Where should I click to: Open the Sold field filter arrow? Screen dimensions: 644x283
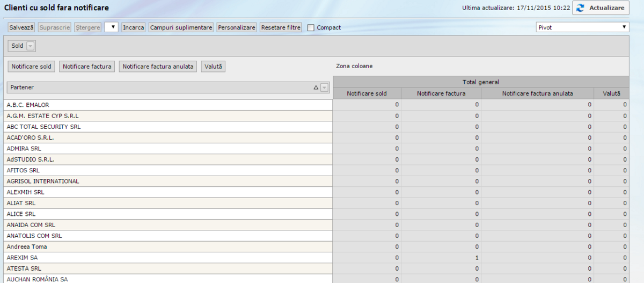[x=31, y=46]
